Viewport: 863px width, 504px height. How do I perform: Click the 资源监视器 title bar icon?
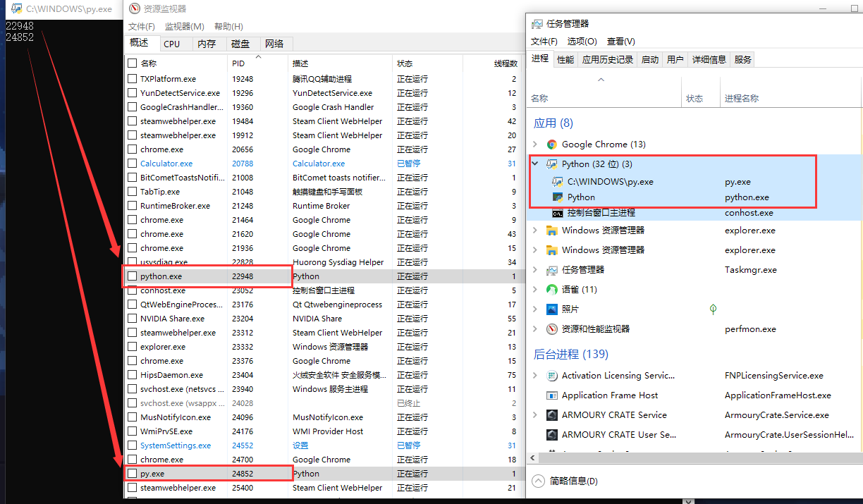point(133,8)
